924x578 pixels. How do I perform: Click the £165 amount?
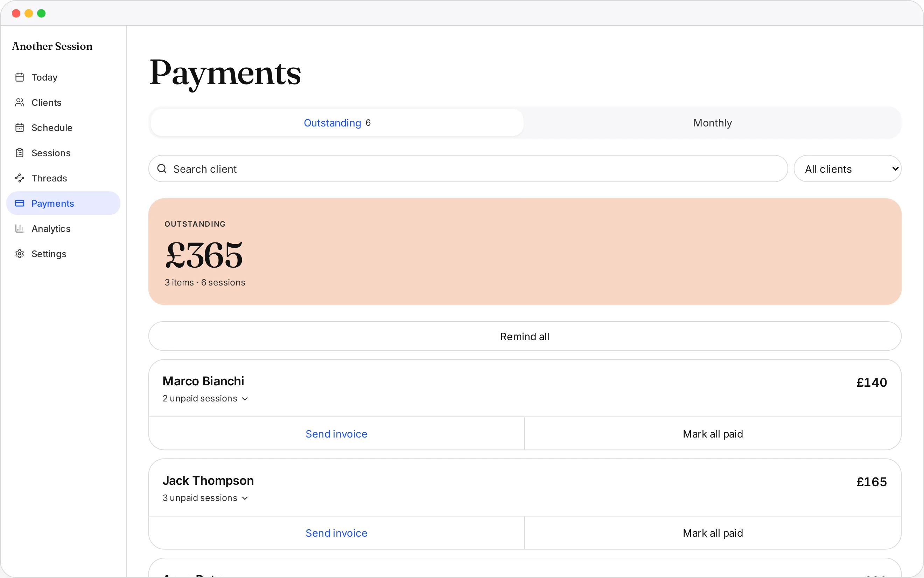click(x=872, y=482)
